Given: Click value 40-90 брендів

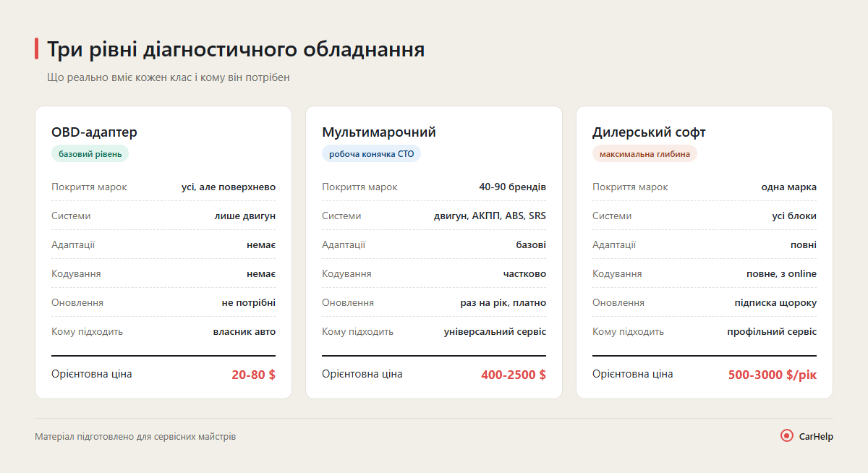Looking at the screenshot, I should pos(513,187).
